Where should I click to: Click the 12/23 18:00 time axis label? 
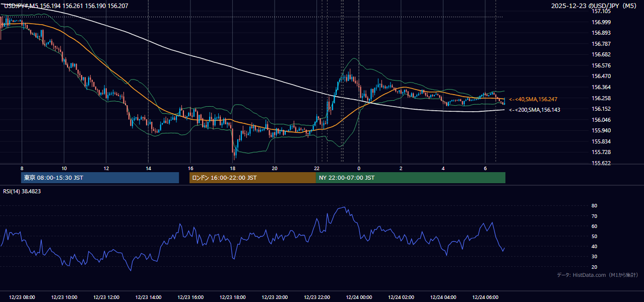click(232, 297)
